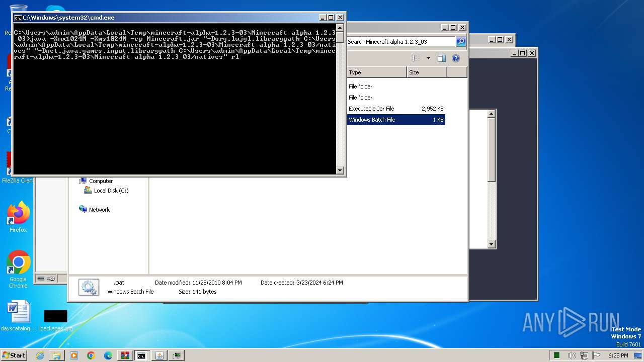
Task: Click cmd window scroll down arrow
Action: [340, 170]
